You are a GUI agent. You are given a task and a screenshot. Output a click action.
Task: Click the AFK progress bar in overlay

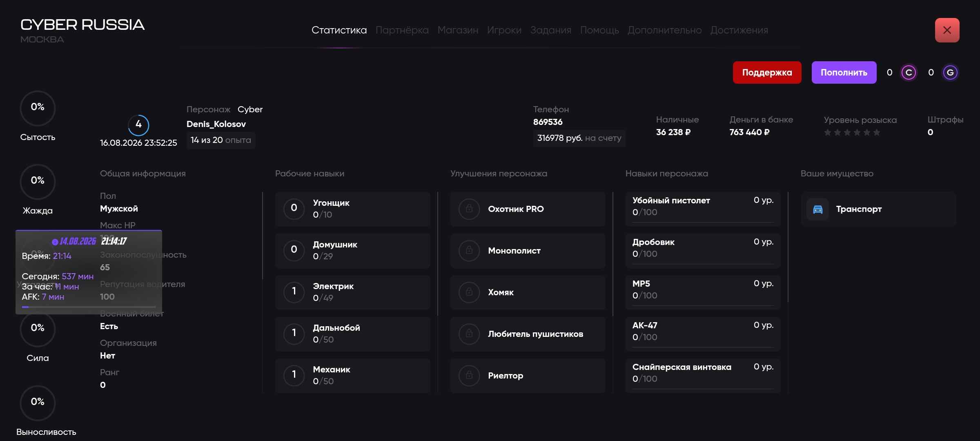tap(89, 307)
